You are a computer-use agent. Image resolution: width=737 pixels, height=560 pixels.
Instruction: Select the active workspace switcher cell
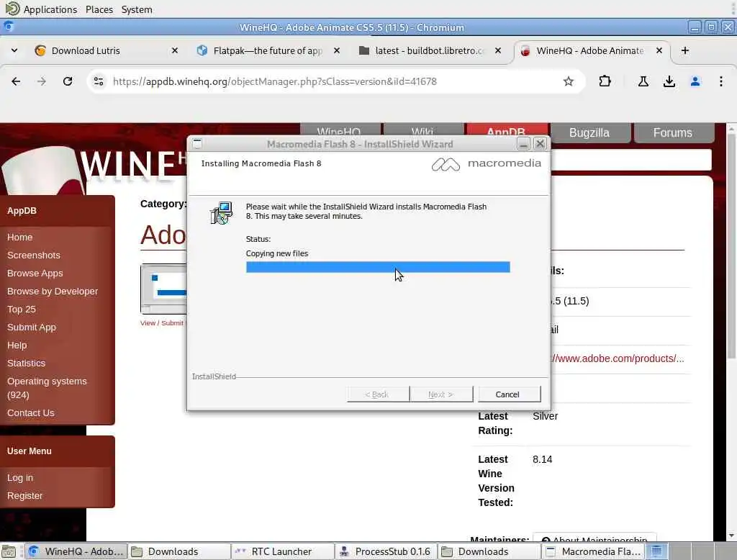point(656,551)
